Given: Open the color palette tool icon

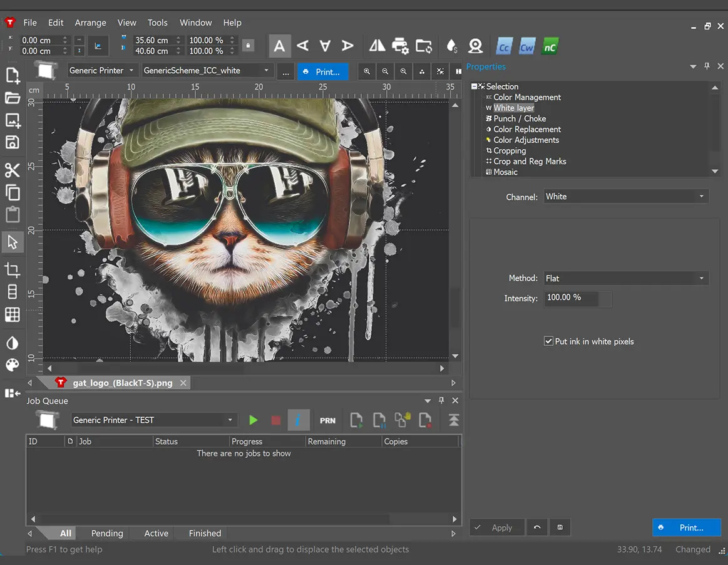Looking at the screenshot, I should coord(13,365).
